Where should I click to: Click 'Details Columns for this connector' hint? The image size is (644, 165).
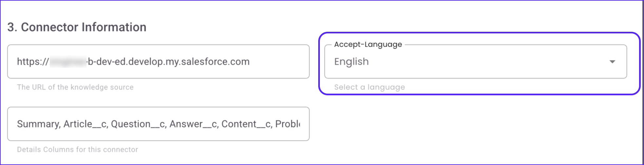tap(77, 150)
